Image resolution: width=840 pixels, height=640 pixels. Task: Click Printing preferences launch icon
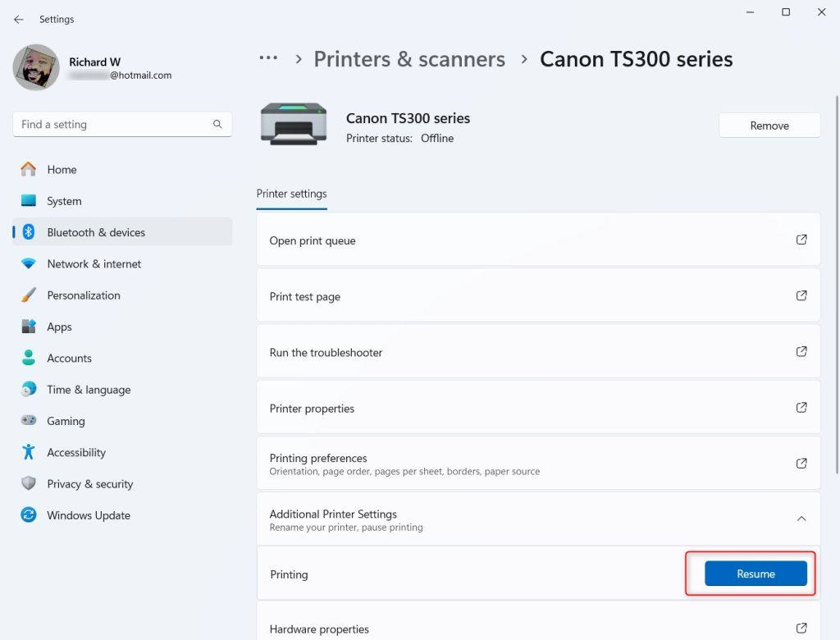801,463
